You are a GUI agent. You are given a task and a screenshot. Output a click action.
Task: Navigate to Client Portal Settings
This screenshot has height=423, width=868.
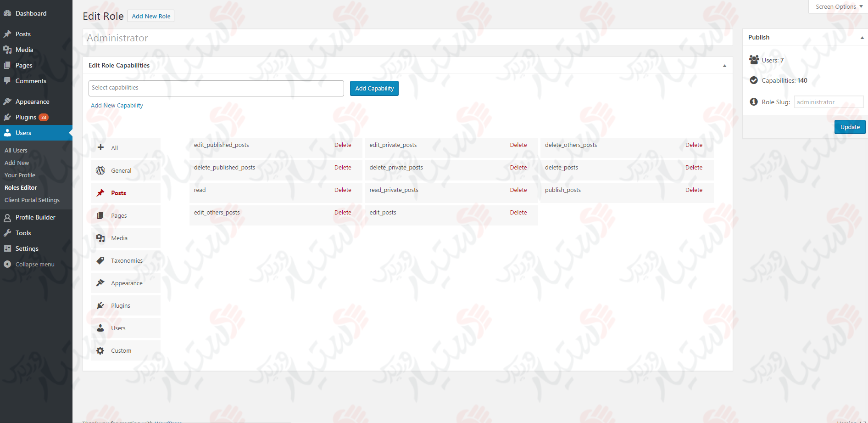32,200
